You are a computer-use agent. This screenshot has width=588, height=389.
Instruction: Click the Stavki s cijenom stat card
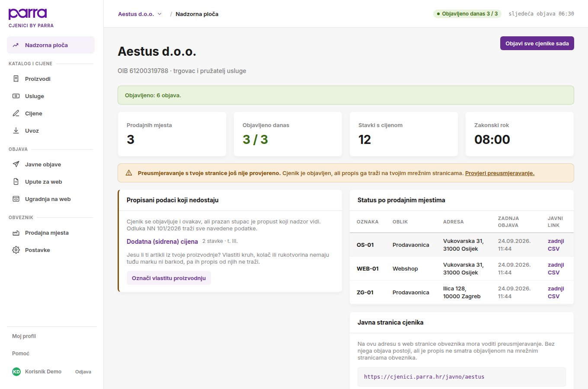pyautogui.click(x=404, y=134)
